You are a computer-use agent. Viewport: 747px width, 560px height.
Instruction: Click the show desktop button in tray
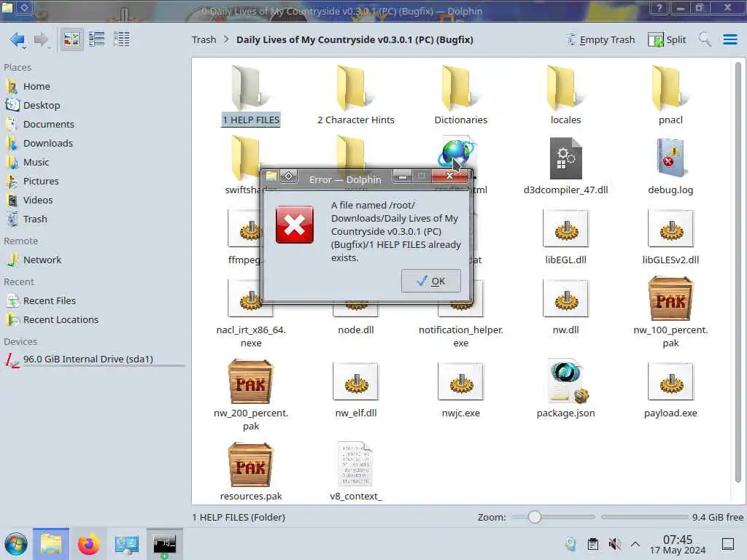(x=728, y=544)
